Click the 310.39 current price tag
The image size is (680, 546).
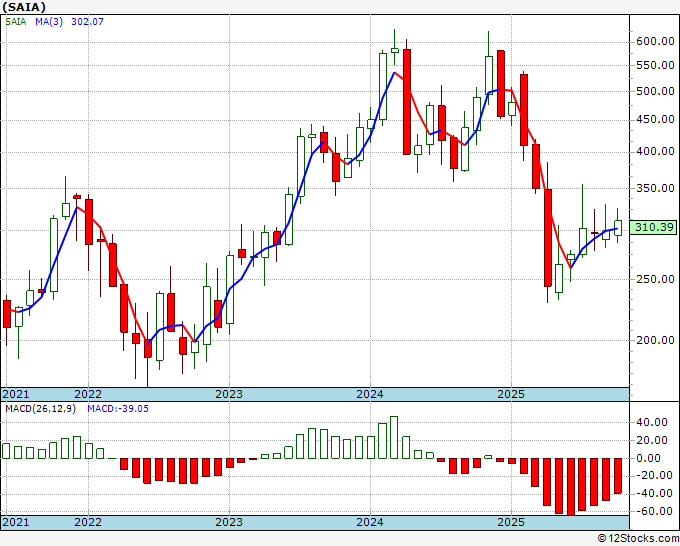tap(654, 227)
